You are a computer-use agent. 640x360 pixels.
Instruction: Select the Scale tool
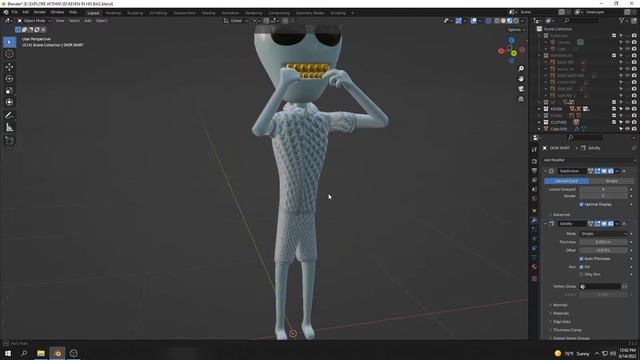[9, 90]
